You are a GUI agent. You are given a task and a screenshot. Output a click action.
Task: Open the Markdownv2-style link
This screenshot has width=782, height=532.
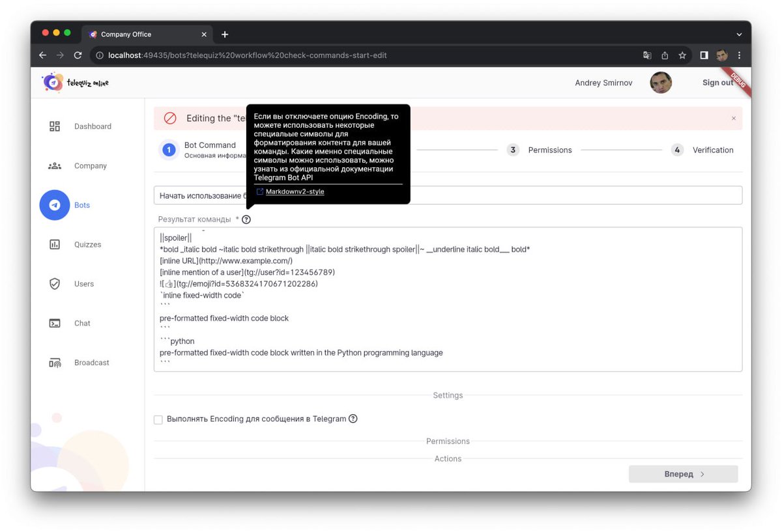[295, 191]
